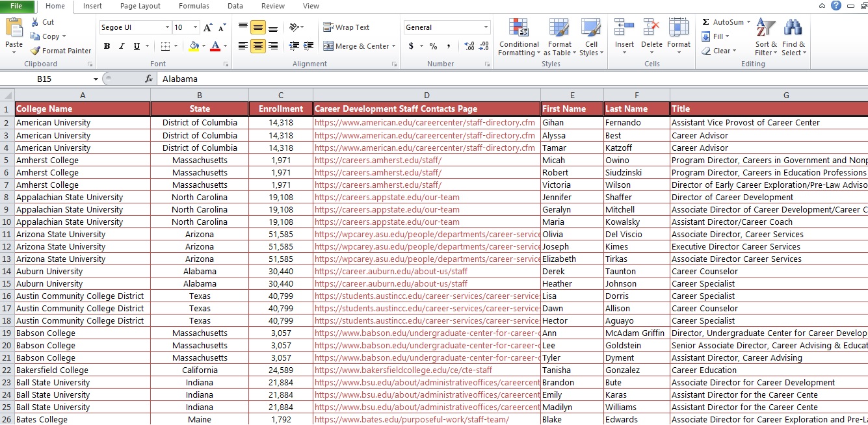
Task: Open Excel Help question mark
Action: click(836, 6)
